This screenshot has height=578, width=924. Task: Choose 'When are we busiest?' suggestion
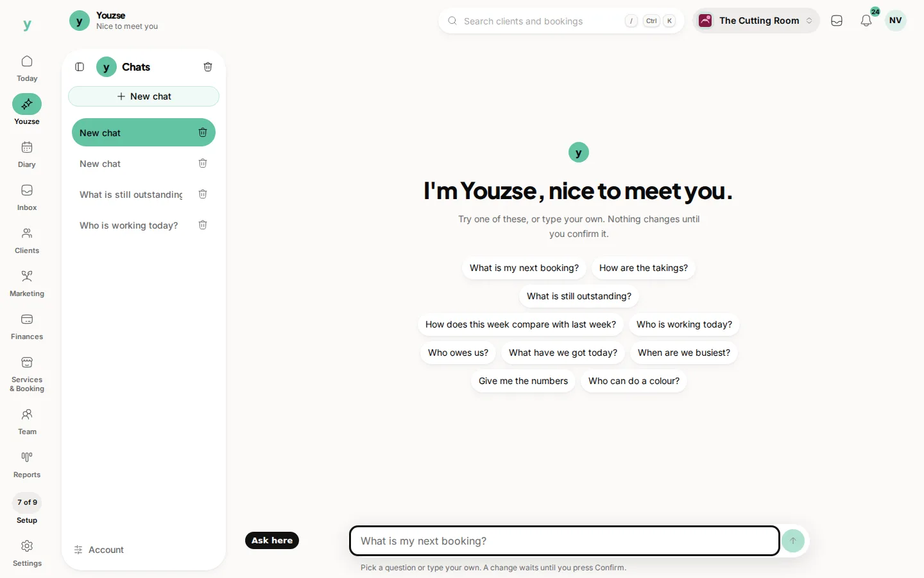point(684,353)
